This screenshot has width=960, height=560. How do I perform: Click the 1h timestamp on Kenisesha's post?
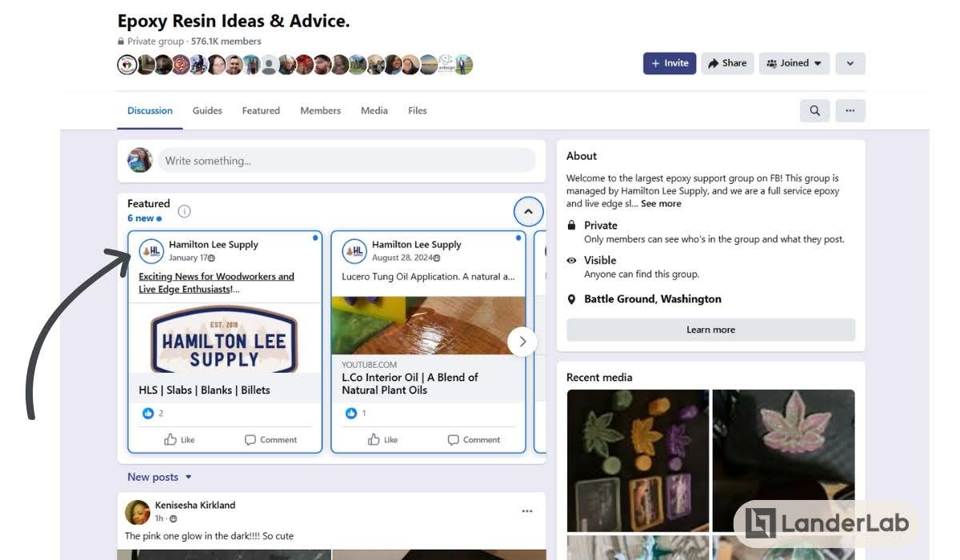(x=159, y=518)
